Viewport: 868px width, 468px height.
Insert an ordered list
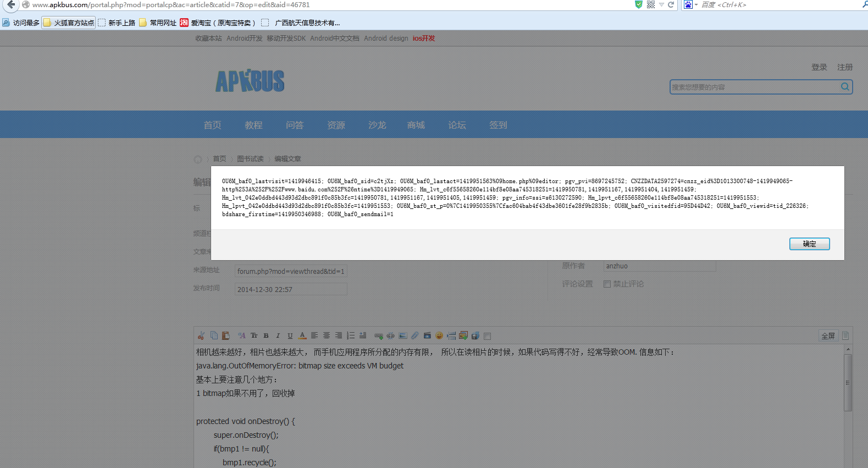(x=351, y=335)
